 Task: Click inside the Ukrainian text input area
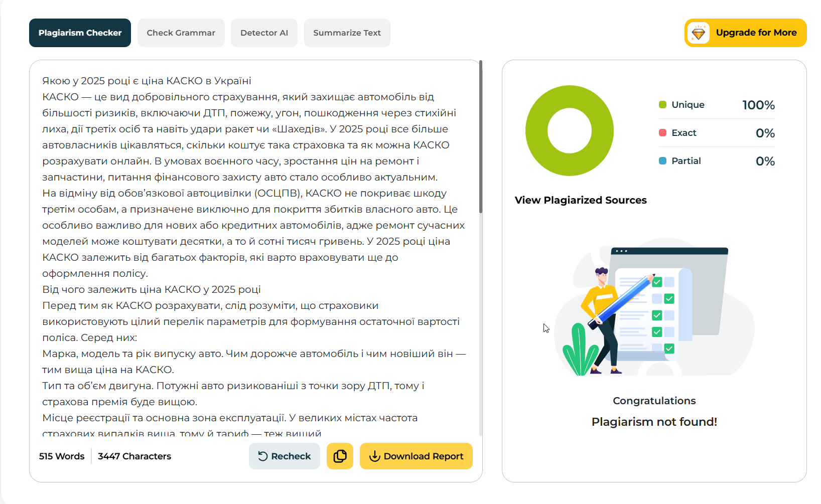pyautogui.click(x=254, y=251)
